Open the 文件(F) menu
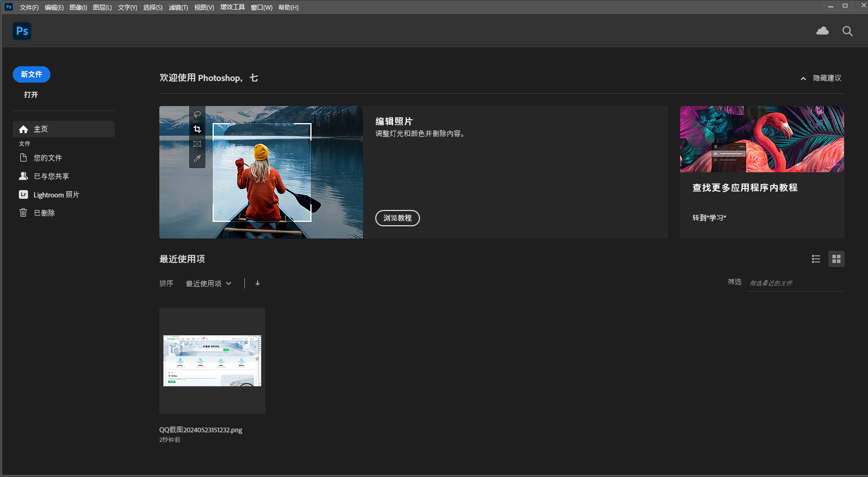 click(x=29, y=7)
